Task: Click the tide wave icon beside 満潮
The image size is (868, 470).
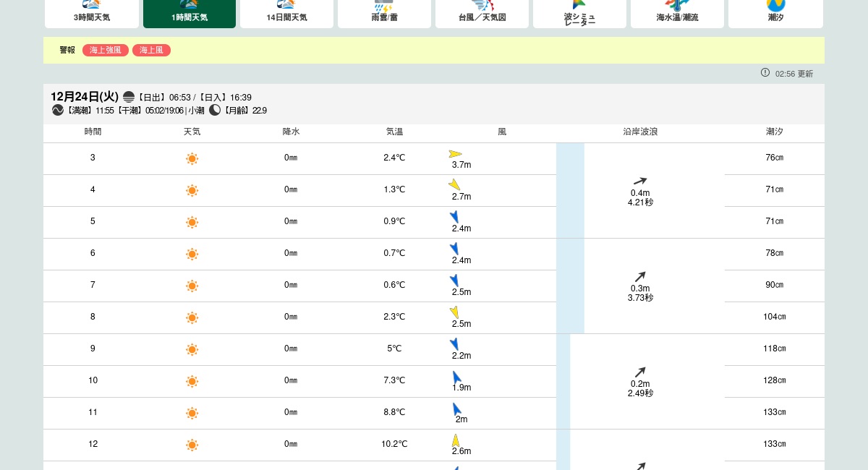Action: click(58, 110)
